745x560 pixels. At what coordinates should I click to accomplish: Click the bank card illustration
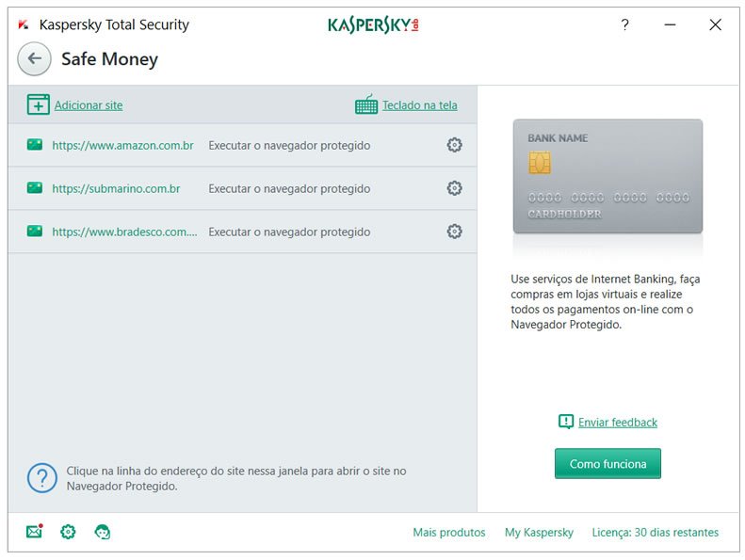pos(607,176)
